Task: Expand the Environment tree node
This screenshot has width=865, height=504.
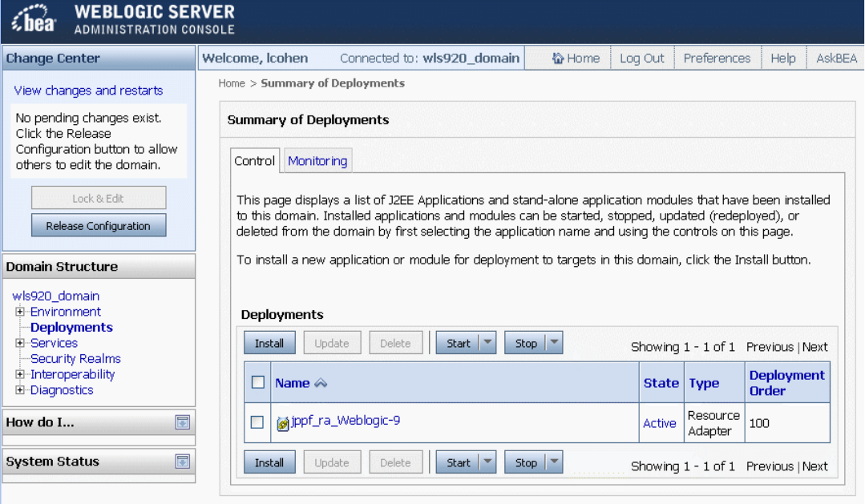Action: point(20,312)
